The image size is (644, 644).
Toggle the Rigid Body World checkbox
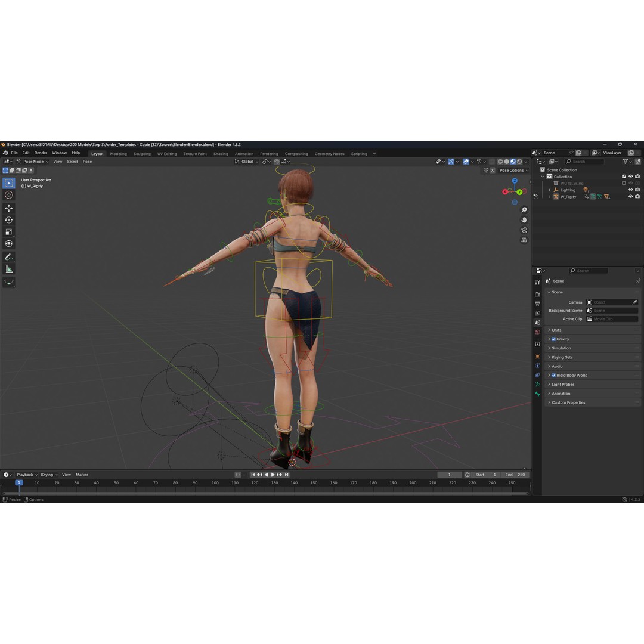pyautogui.click(x=553, y=376)
